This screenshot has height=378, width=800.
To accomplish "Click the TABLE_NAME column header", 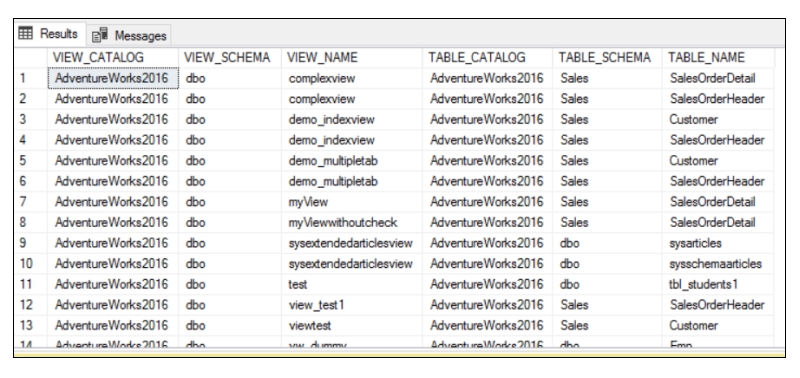I will 718,58.
